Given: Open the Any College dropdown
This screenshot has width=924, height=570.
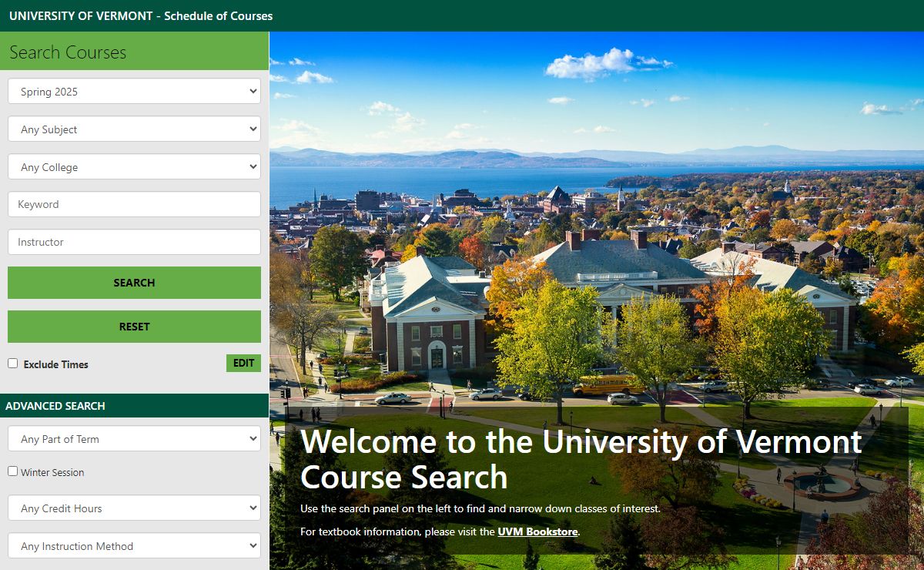Looking at the screenshot, I should click(x=134, y=166).
